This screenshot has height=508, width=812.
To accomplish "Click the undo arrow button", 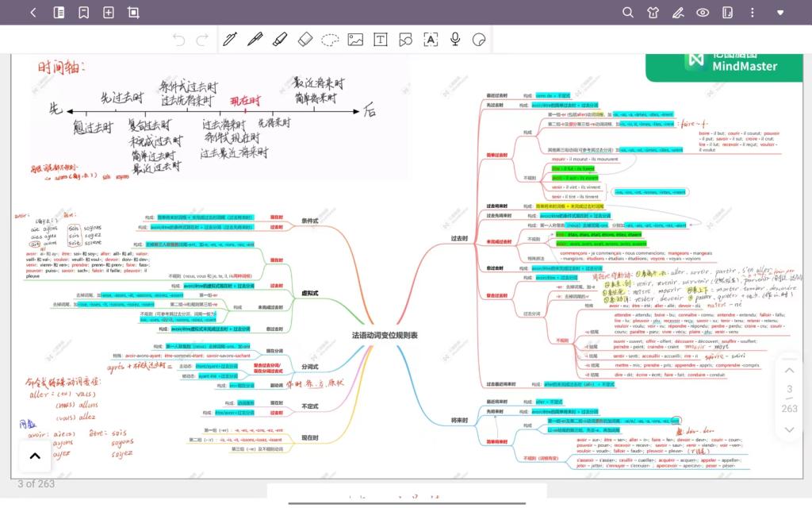I will point(178,39).
